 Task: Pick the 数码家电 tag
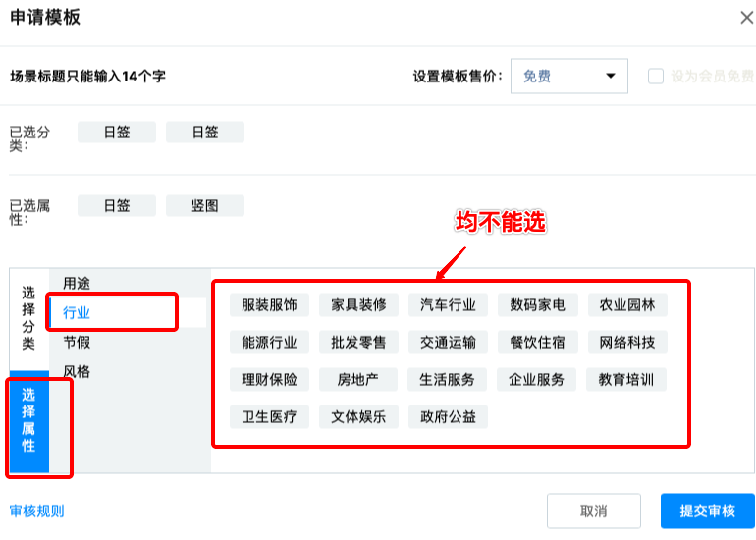pos(537,304)
